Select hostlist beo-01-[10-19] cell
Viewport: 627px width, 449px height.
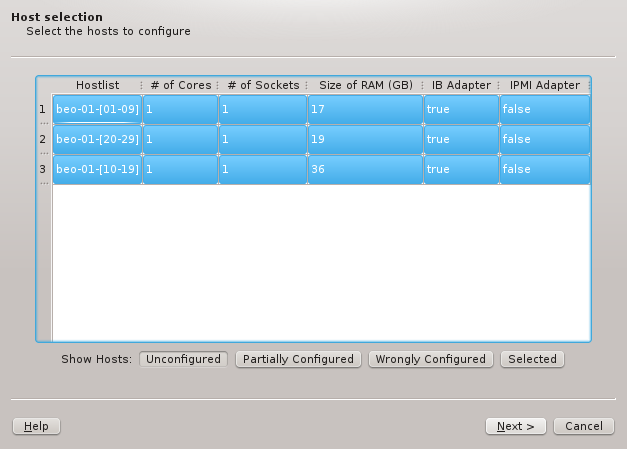coord(97,170)
